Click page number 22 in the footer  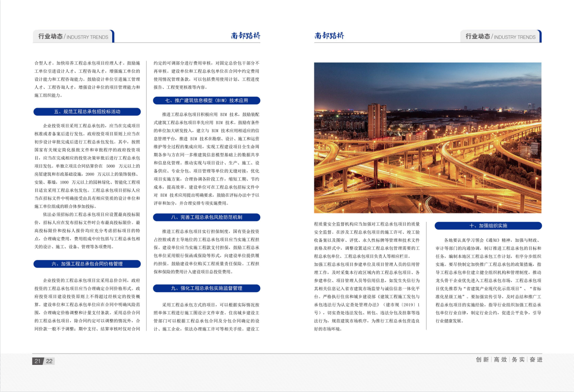click(49, 361)
